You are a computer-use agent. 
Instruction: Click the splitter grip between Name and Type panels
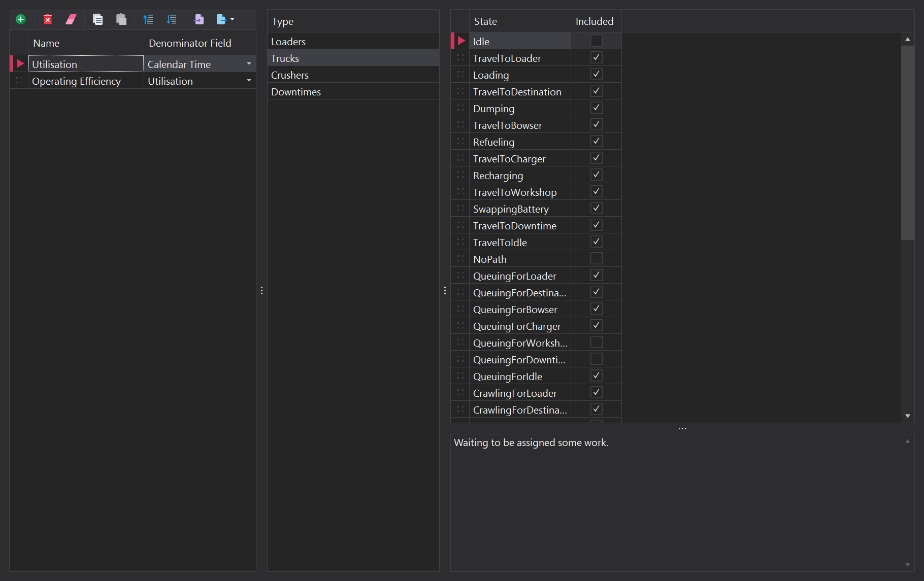261,290
